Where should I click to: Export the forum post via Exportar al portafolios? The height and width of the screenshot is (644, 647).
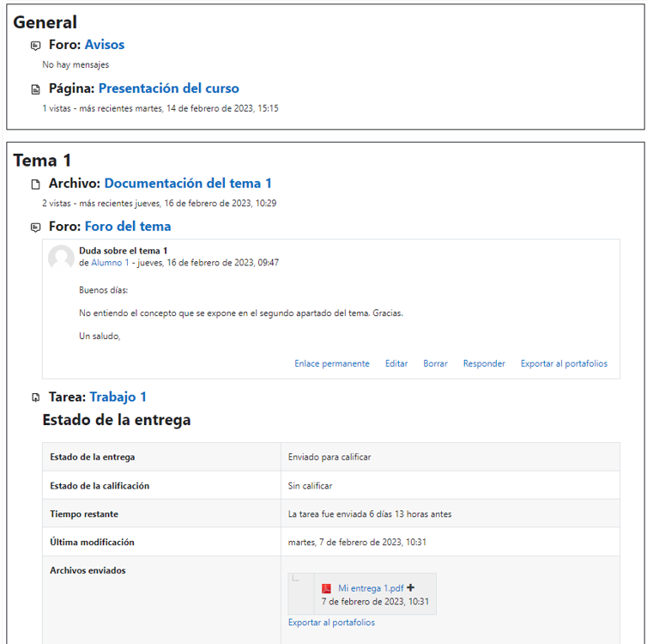[x=564, y=363]
